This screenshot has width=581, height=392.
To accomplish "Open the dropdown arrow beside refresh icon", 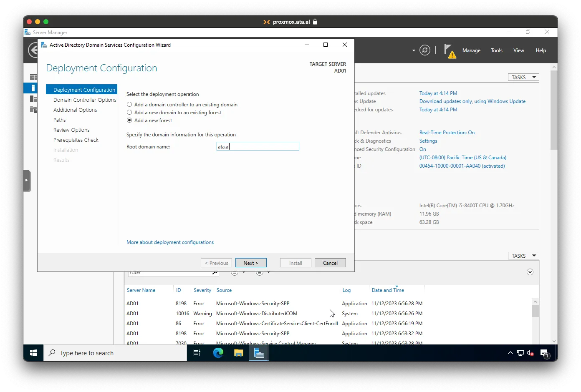I will tap(414, 50).
